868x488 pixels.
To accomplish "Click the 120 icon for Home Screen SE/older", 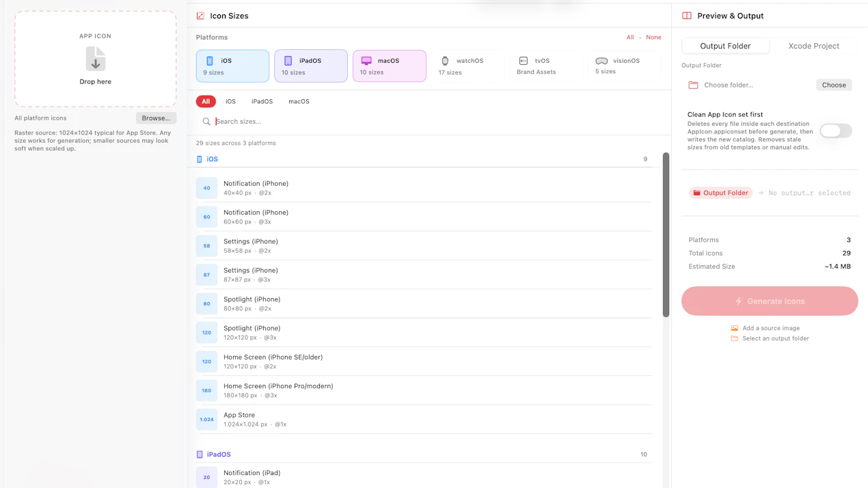I will tap(206, 362).
